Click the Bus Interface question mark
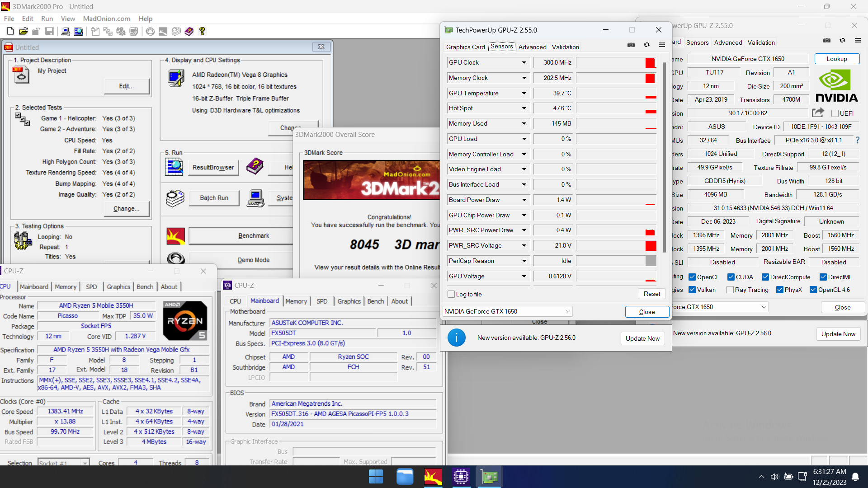 coord(857,140)
